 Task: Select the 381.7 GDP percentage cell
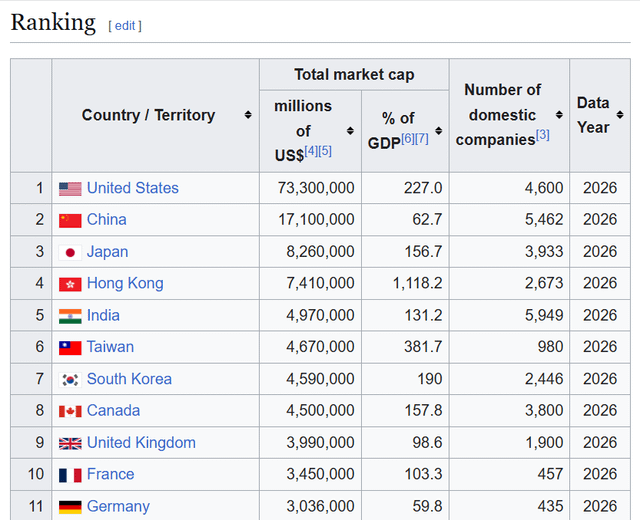pos(405,347)
